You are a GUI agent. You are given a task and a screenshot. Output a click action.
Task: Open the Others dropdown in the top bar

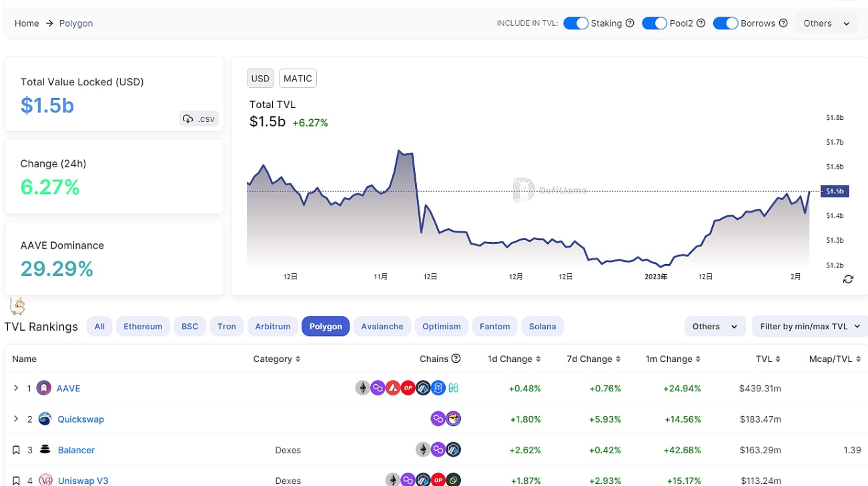click(x=826, y=23)
